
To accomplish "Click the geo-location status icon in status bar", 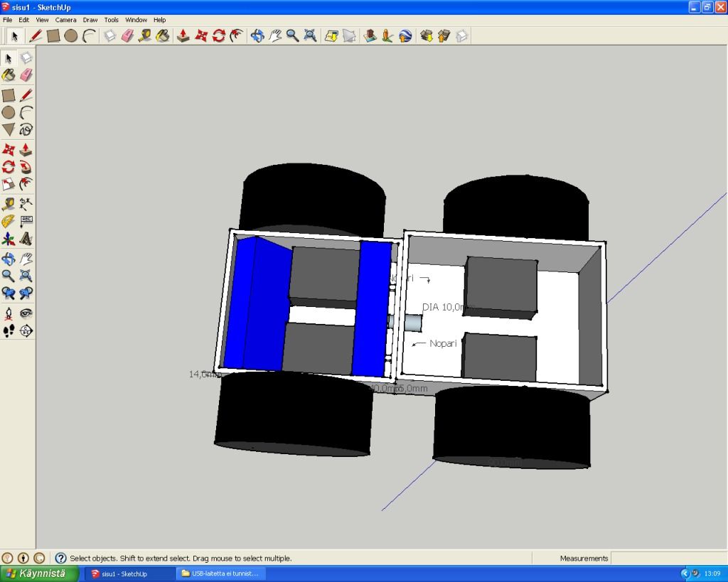I will coord(7,558).
